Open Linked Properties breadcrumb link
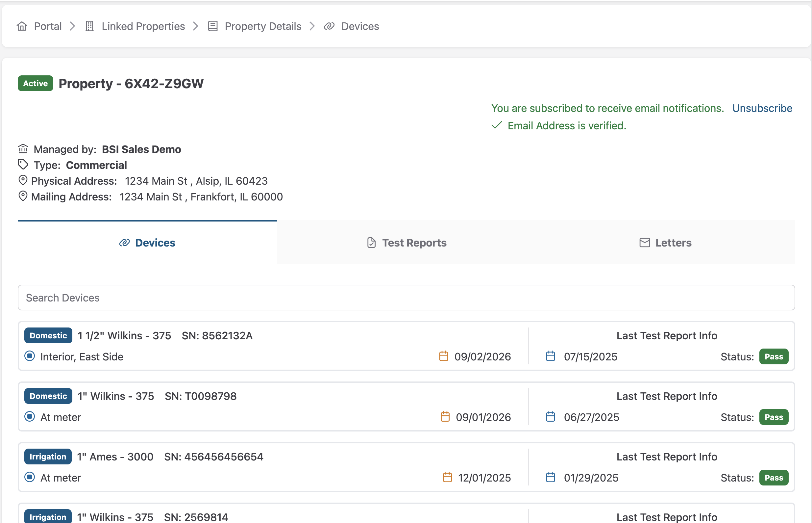This screenshot has width=812, height=523. tap(143, 26)
